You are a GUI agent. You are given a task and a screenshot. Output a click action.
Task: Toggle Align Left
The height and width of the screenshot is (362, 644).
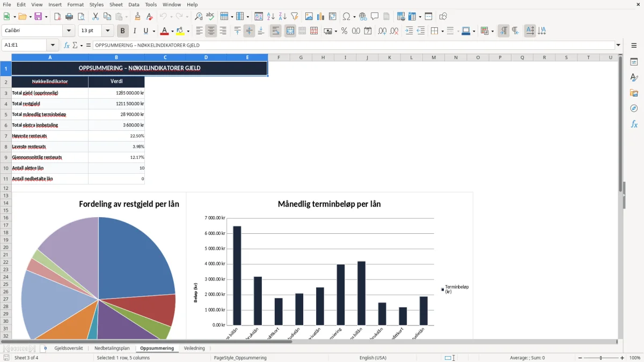tap(199, 31)
